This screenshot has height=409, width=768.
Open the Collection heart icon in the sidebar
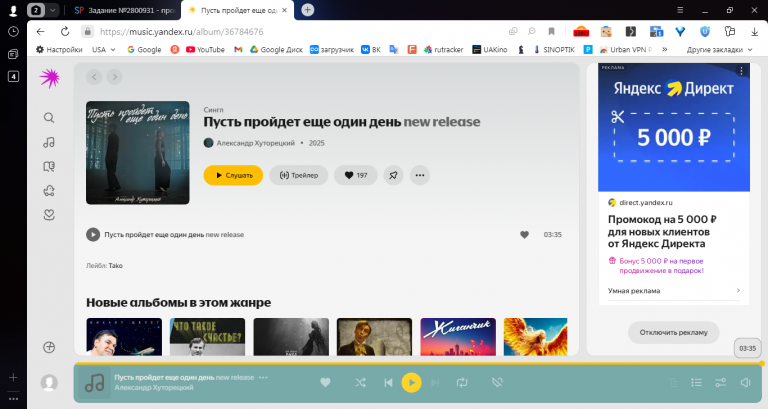[49, 215]
